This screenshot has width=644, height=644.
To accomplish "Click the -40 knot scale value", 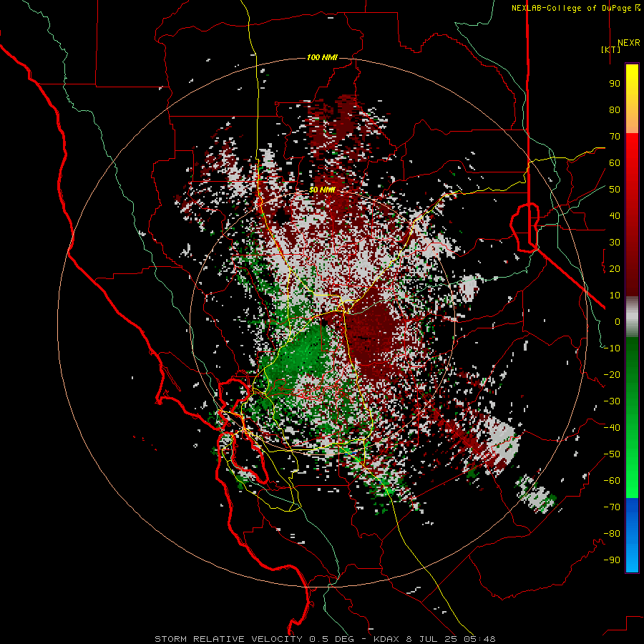I will tap(612, 428).
